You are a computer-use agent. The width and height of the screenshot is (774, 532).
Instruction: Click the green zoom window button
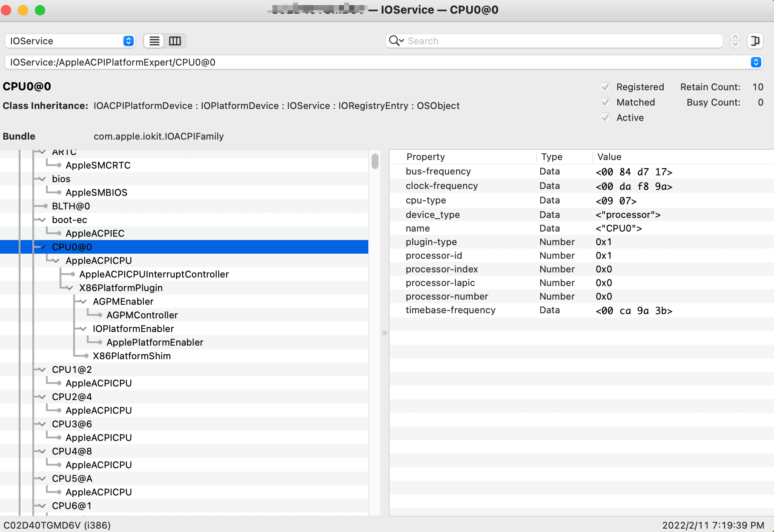click(x=40, y=10)
